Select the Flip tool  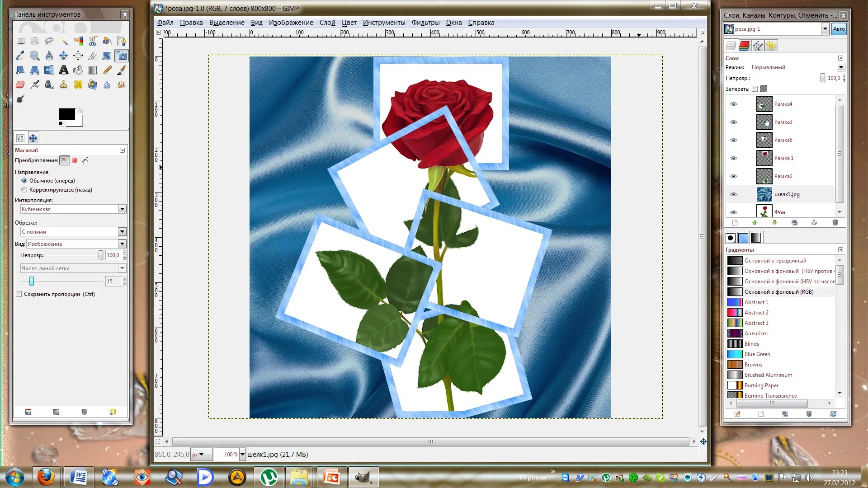point(49,70)
